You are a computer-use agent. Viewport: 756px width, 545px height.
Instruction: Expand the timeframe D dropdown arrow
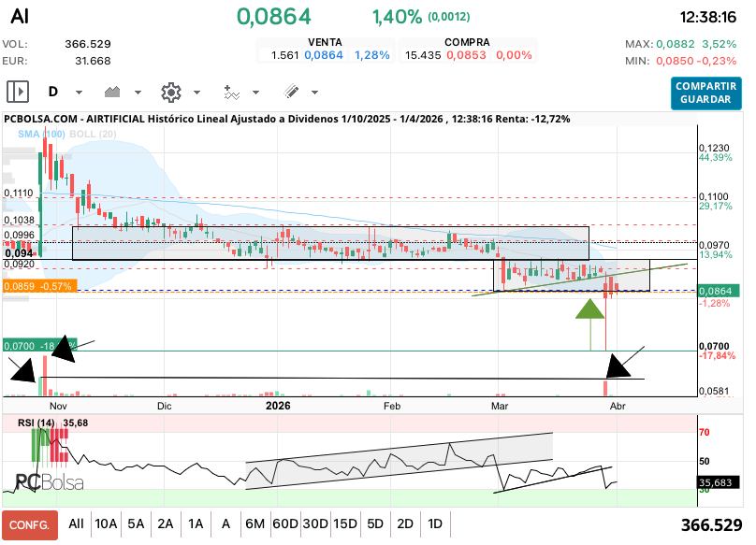(79, 93)
